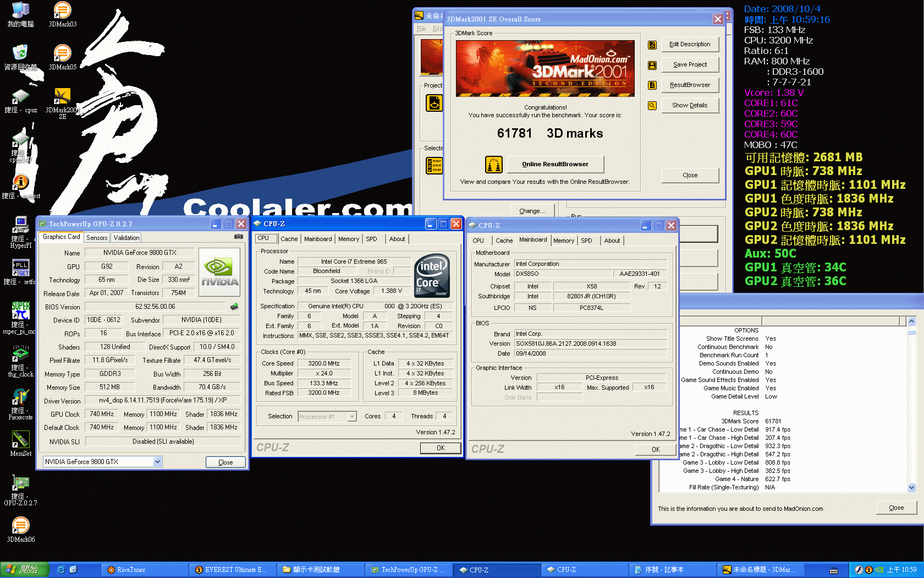Click the system tray clock
Viewport: 924px width, 578px height.
pos(902,570)
